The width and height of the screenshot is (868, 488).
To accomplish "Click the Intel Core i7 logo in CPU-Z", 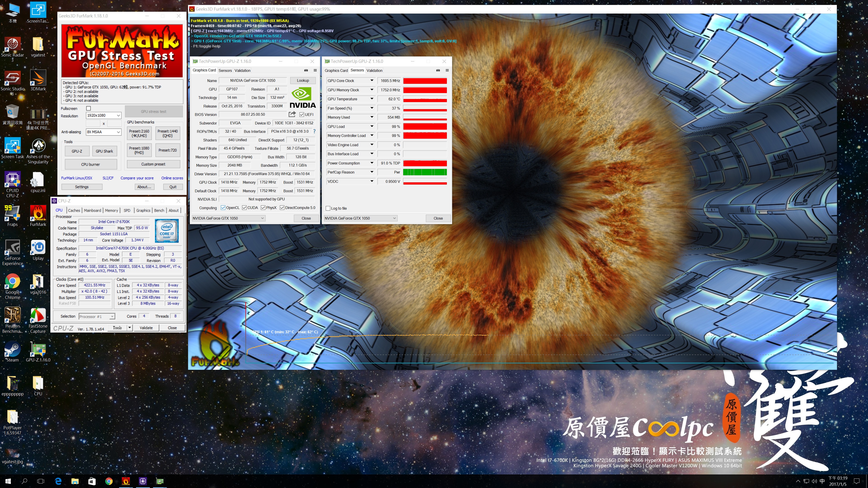I will click(167, 231).
